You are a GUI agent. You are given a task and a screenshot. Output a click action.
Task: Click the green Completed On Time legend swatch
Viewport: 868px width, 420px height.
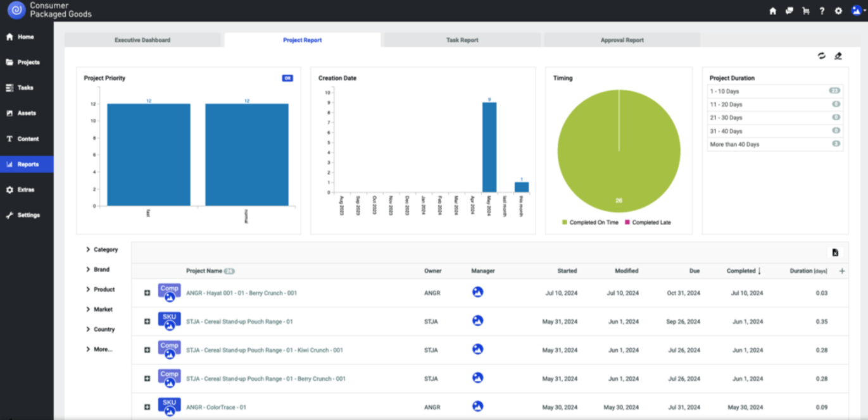[x=565, y=223]
